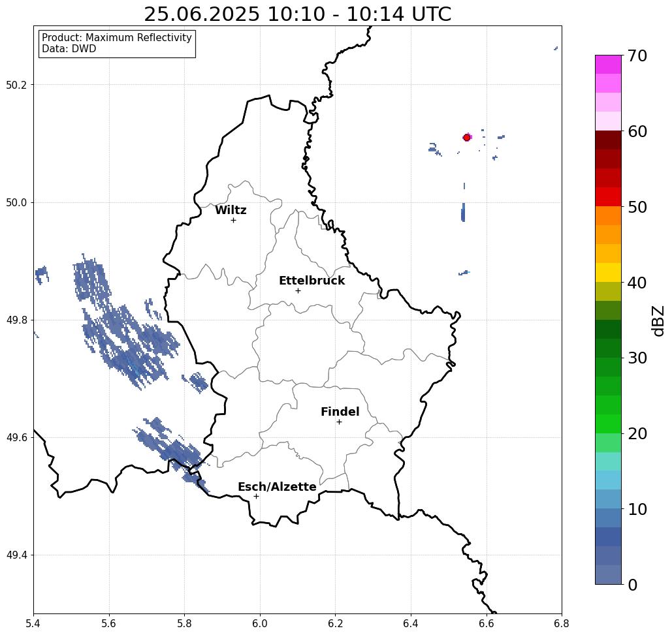Click the cyan band below 20 dBZ
Image resolution: width=672 pixels, height=635 pixels.
click(x=608, y=461)
